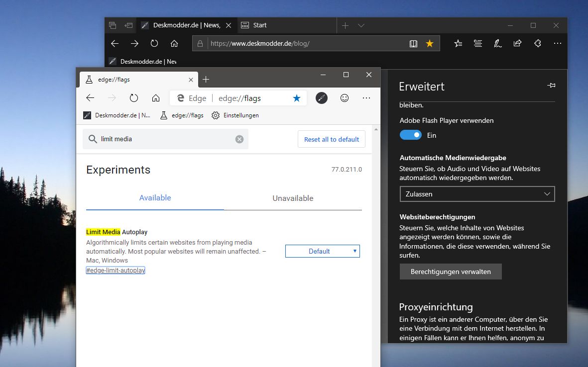Open the extensions puzzle icon in legacy Edge
Viewport: 588px width, 367px height.
point(537,43)
